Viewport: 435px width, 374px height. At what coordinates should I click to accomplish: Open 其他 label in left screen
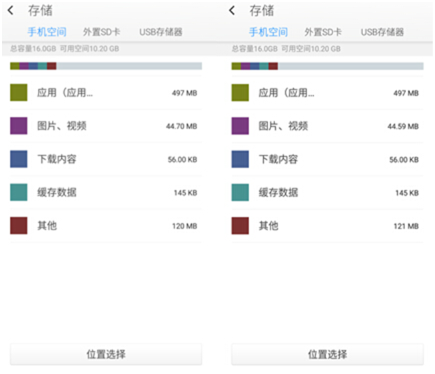[x=47, y=226]
